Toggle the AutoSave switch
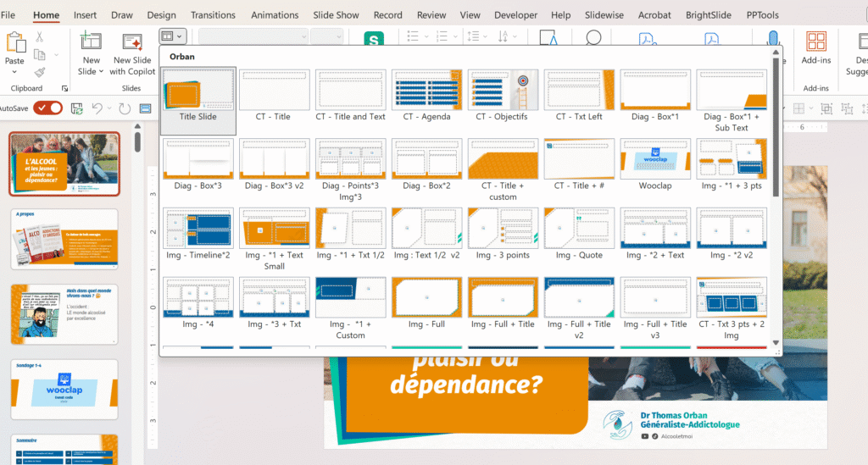Image resolution: width=868 pixels, height=465 pixels. click(47, 108)
